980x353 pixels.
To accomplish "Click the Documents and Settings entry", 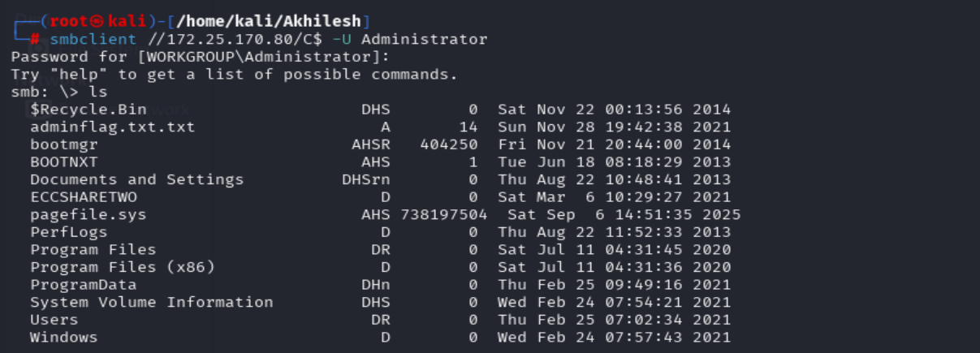I will 136,179.
